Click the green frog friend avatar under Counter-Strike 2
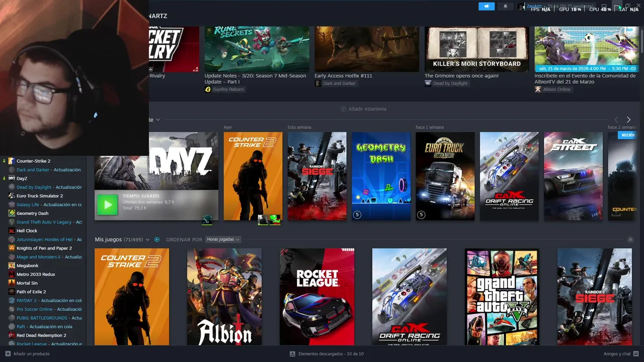 275,220
